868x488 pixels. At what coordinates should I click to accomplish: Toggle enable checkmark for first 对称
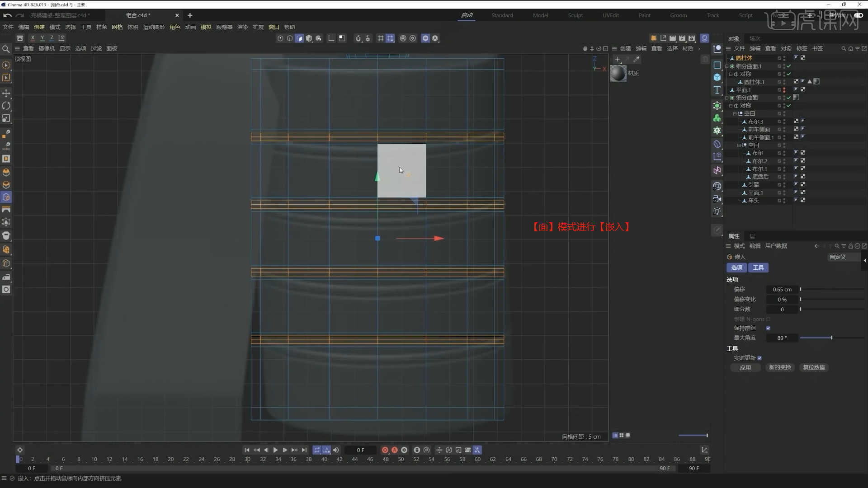click(x=789, y=74)
